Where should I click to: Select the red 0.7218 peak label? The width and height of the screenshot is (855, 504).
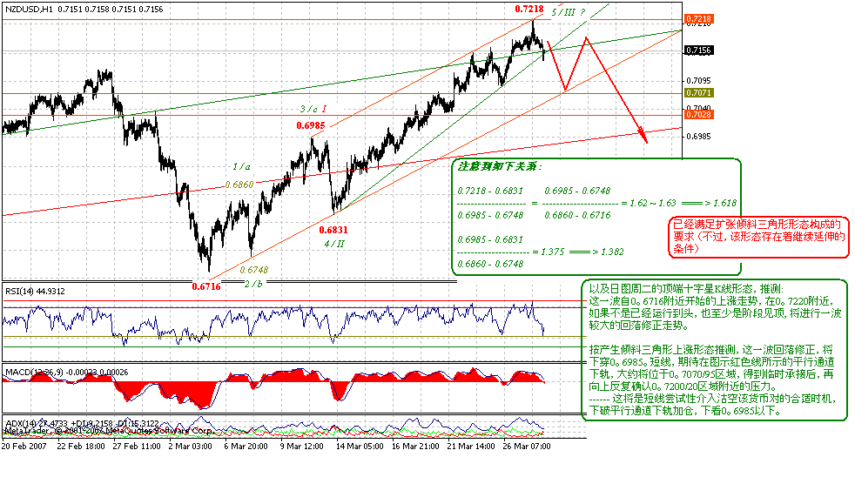point(528,10)
